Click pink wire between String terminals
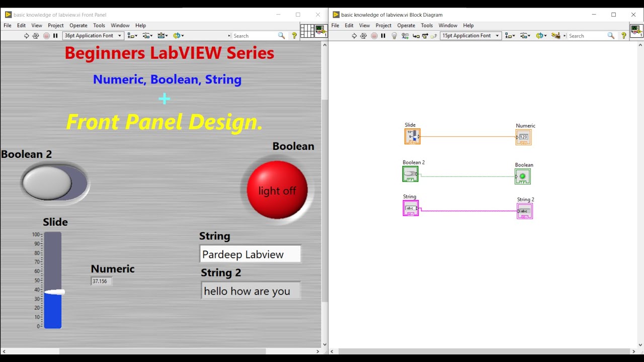644x362 pixels. point(468,211)
